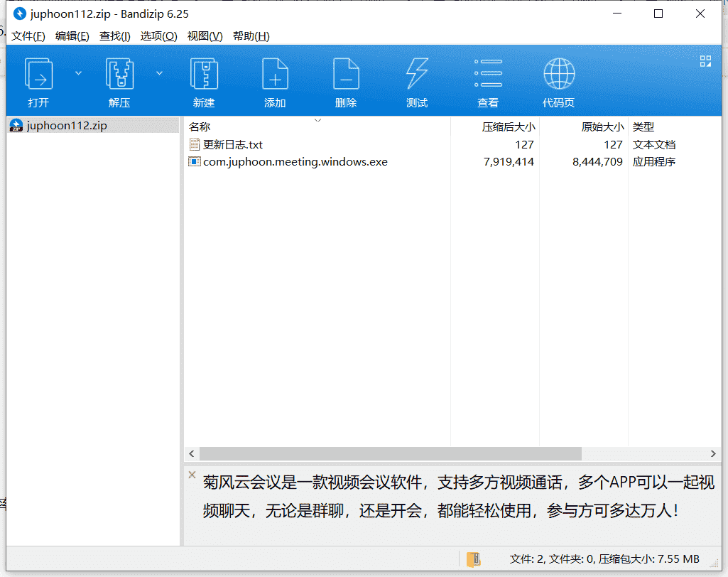
Task: Expand the Open (打开) dropdown arrow
Action: [x=78, y=73]
